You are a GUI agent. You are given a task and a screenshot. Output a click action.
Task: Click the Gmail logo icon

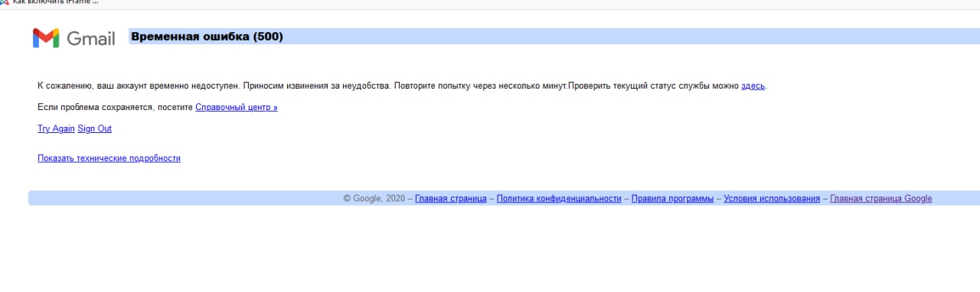coord(46,38)
